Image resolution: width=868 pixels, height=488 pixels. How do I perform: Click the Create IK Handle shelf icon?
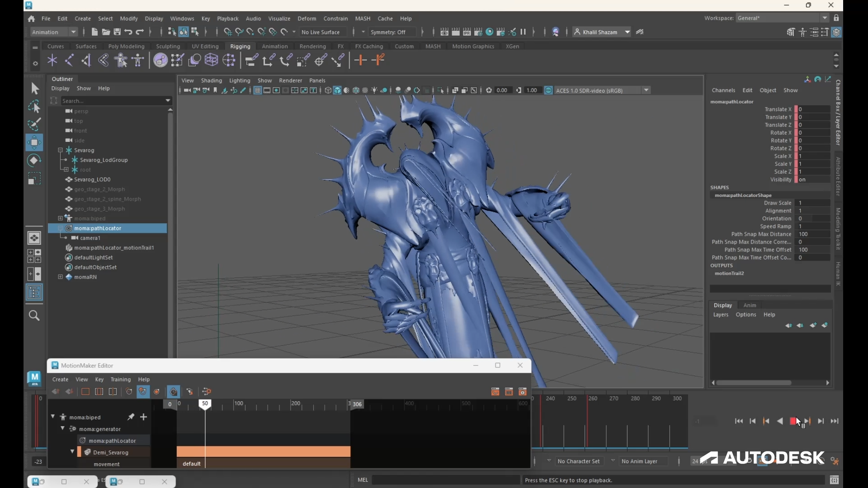point(86,60)
